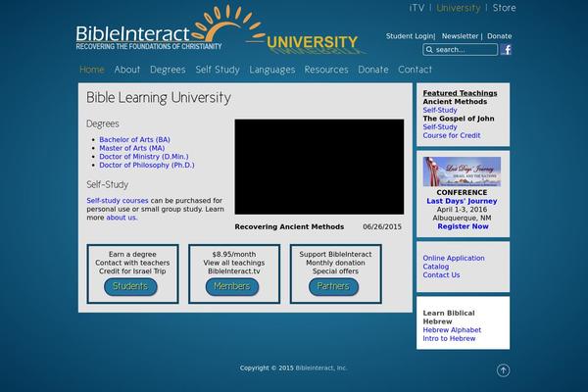Open the Resources menu item

[326, 70]
